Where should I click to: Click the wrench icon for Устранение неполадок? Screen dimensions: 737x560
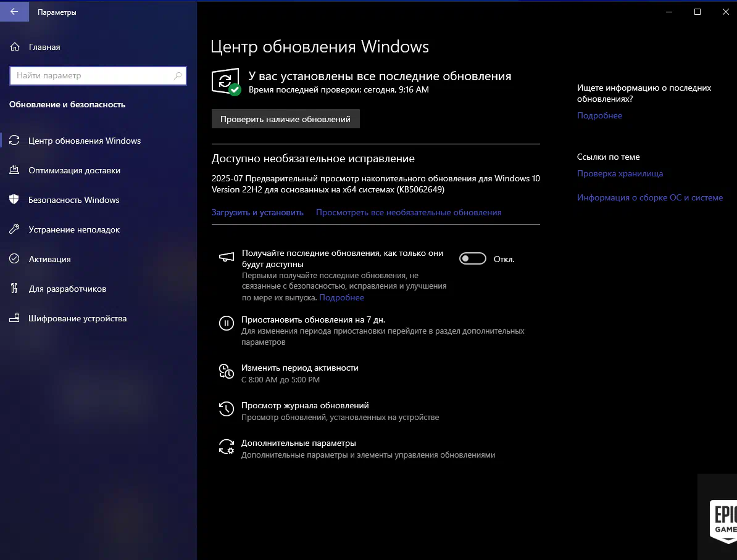[x=14, y=229]
